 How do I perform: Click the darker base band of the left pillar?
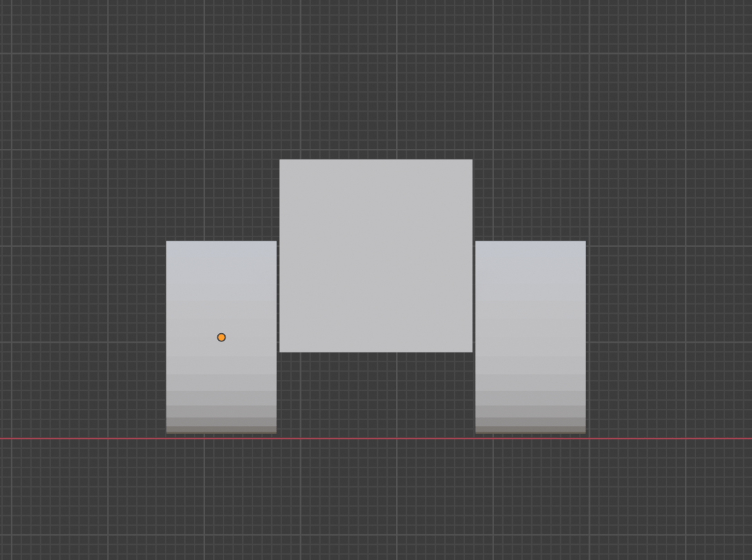click(221, 426)
